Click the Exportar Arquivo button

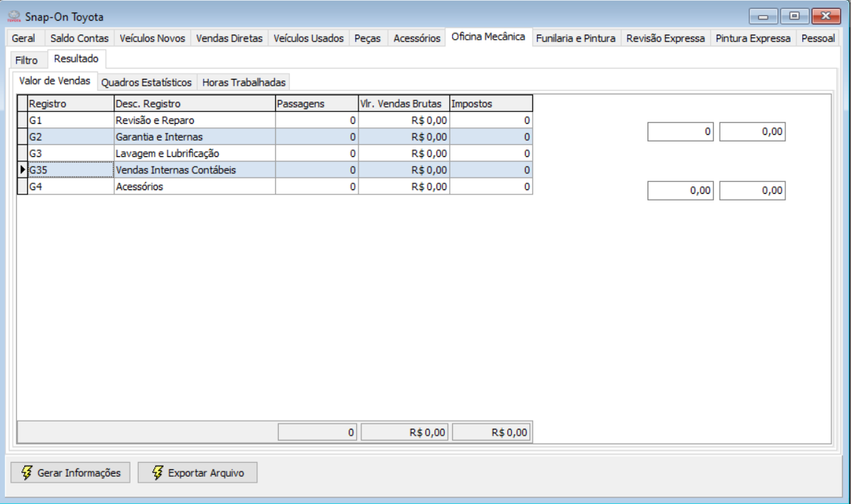coord(198,472)
